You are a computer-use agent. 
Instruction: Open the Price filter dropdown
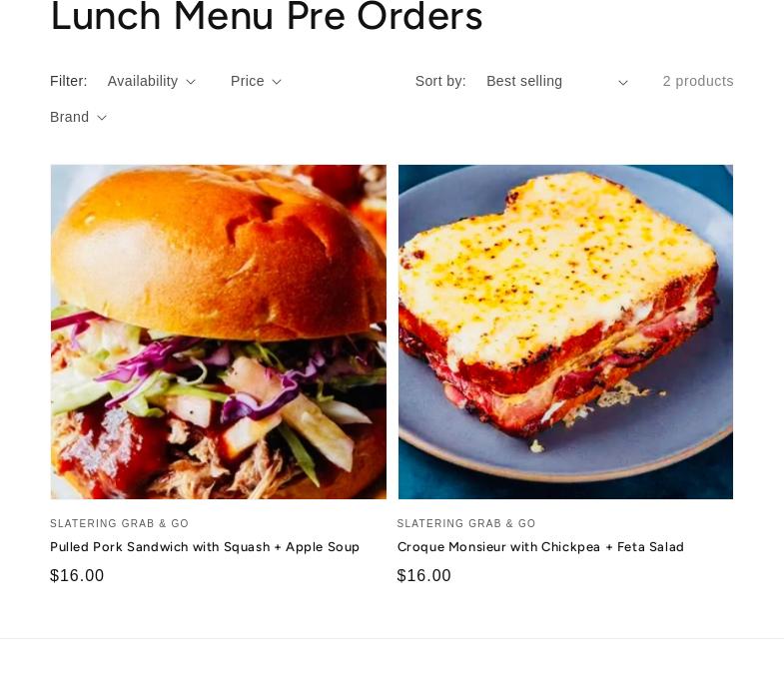tap(256, 81)
